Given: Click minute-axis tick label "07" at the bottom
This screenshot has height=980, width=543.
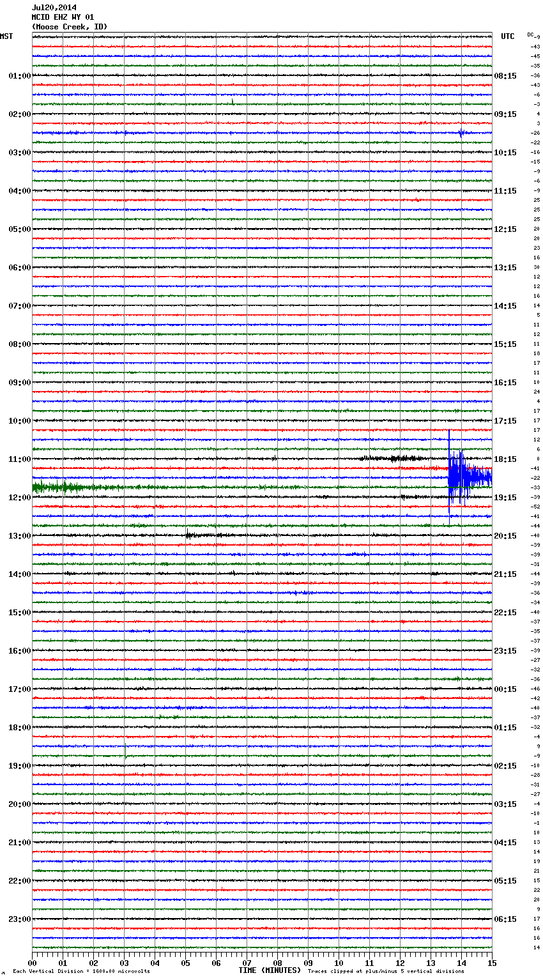Looking at the screenshot, I should [247, 963].
